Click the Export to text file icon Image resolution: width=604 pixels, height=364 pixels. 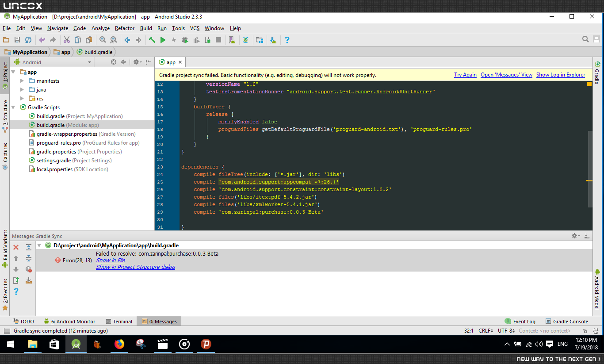16,280
